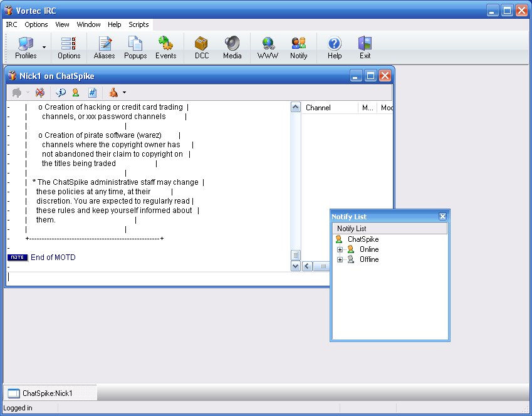The width and height of the screenshot is (532, 416).
Task: Expand the Online node in Notify List
Action: pos(340,249)
